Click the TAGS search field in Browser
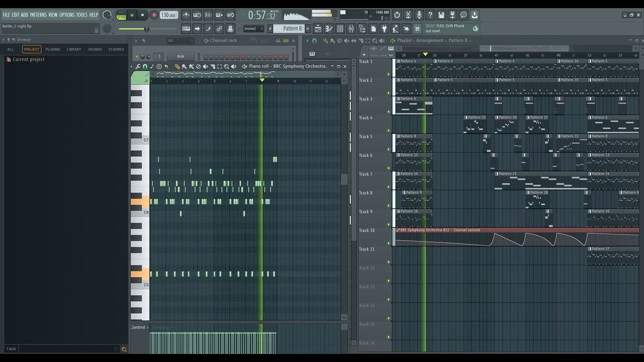644x362 pixels. [x=65, y=348]
